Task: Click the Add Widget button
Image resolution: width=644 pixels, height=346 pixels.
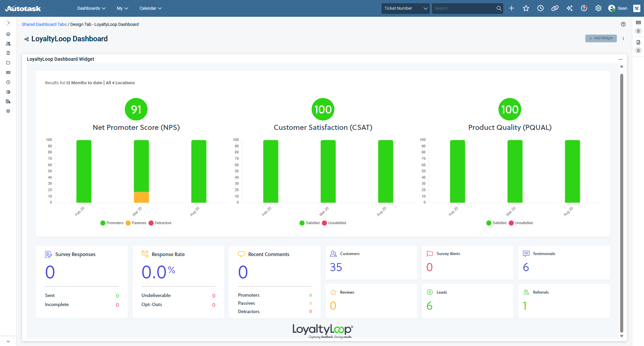Action: click(x=601, y=38)
